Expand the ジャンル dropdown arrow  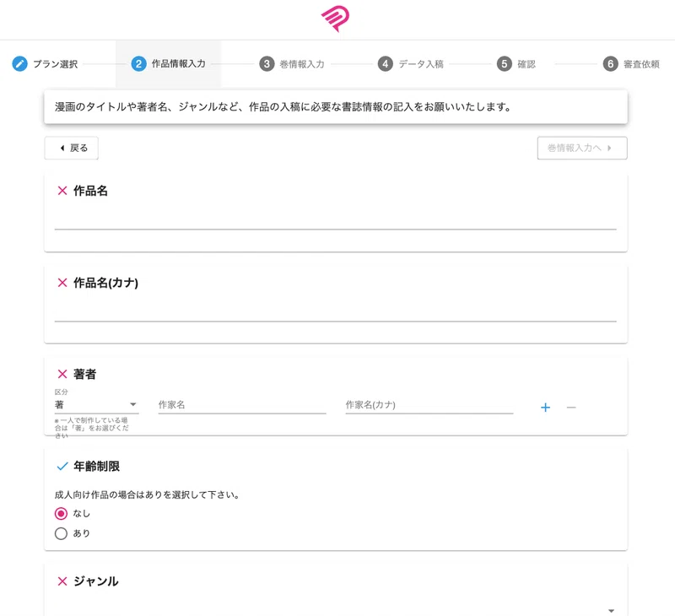[x=611, y=610]
